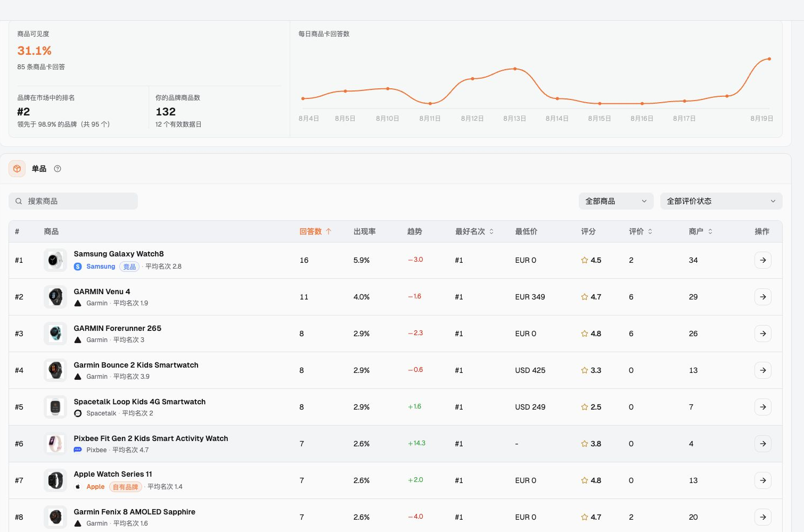Sort the table by 回答数 column

coord(315,231)
